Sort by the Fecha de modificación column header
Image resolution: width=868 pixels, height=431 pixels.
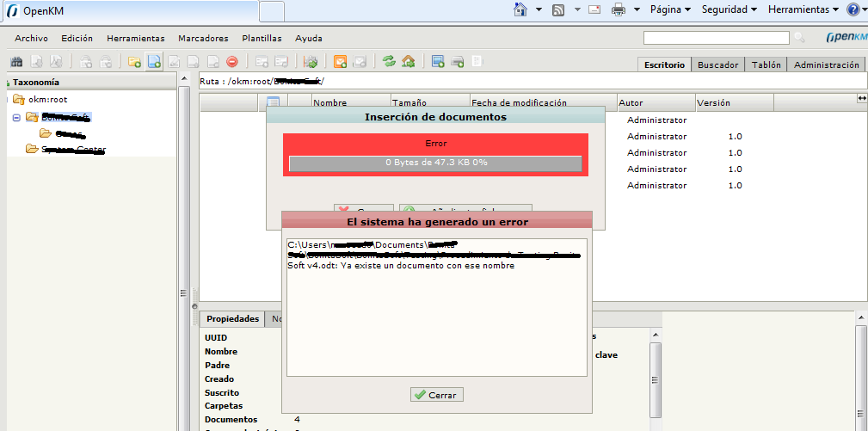(543, 102)
